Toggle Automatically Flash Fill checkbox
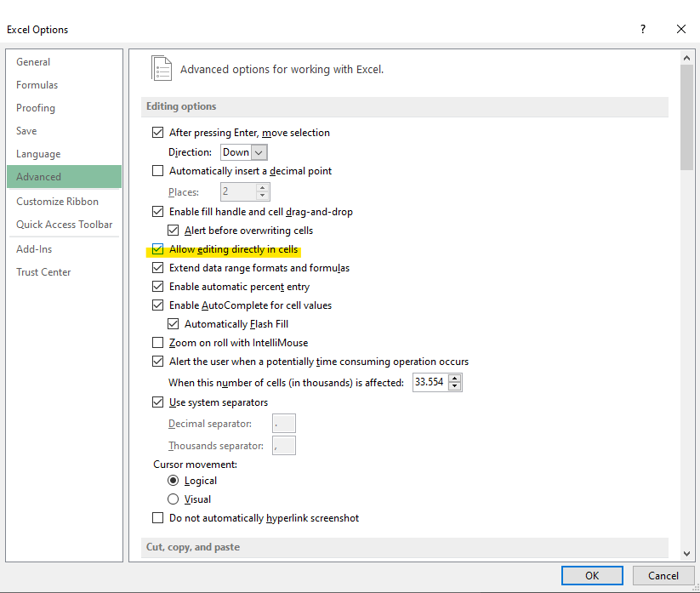The height and width of the screenshot is (593, 700). pyautogui.click(x=173, y=324)
